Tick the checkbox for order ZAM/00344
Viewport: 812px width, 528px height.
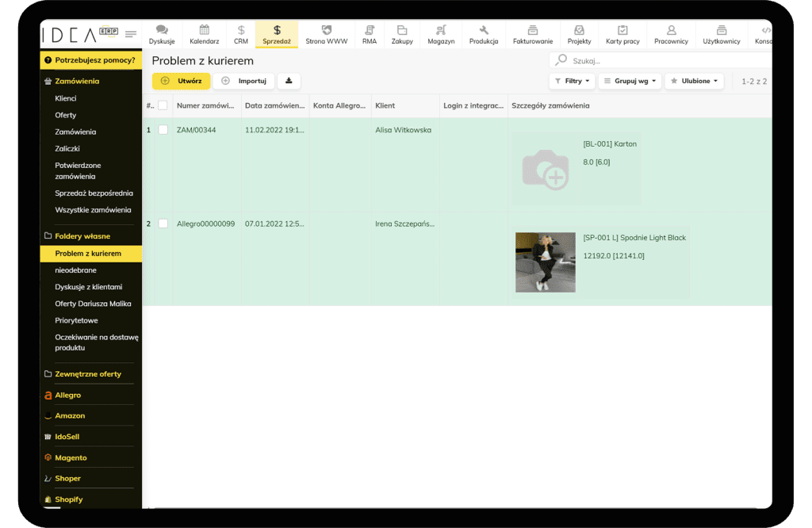(163, 130)
